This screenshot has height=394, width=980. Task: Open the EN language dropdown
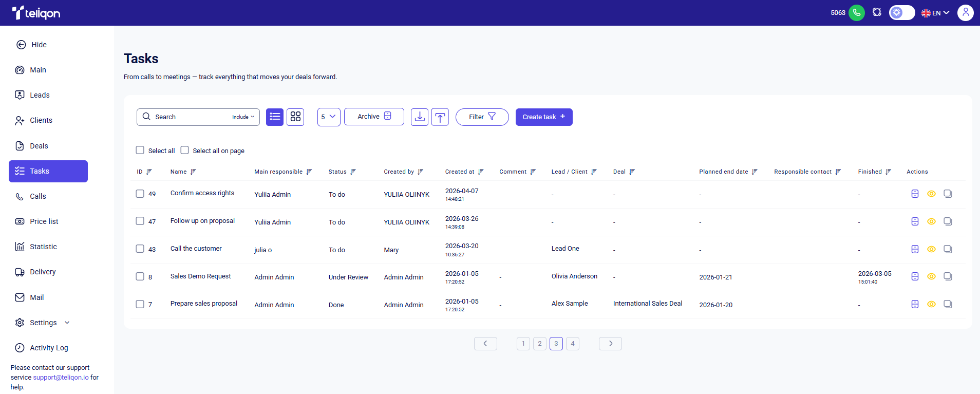click(x=935, y=13)
